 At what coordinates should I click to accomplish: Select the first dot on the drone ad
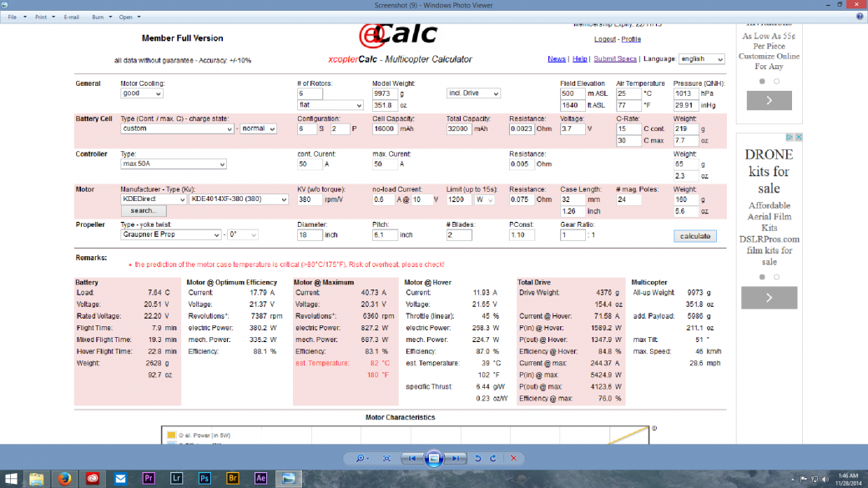762,277
